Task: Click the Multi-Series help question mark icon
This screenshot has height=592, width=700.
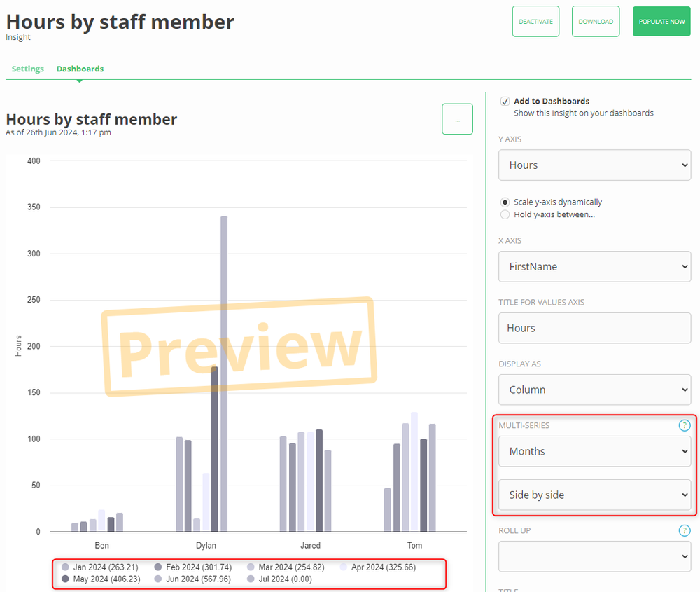Action: 685,425
